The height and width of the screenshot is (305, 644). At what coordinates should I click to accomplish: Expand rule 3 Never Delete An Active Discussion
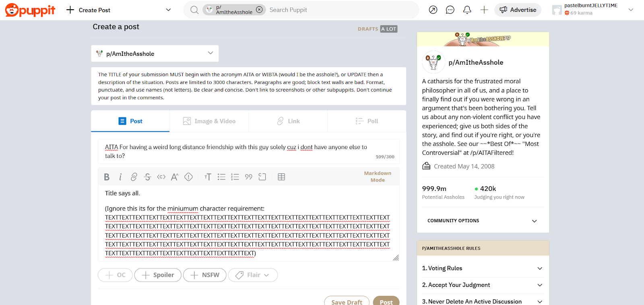tap(483, 301)
